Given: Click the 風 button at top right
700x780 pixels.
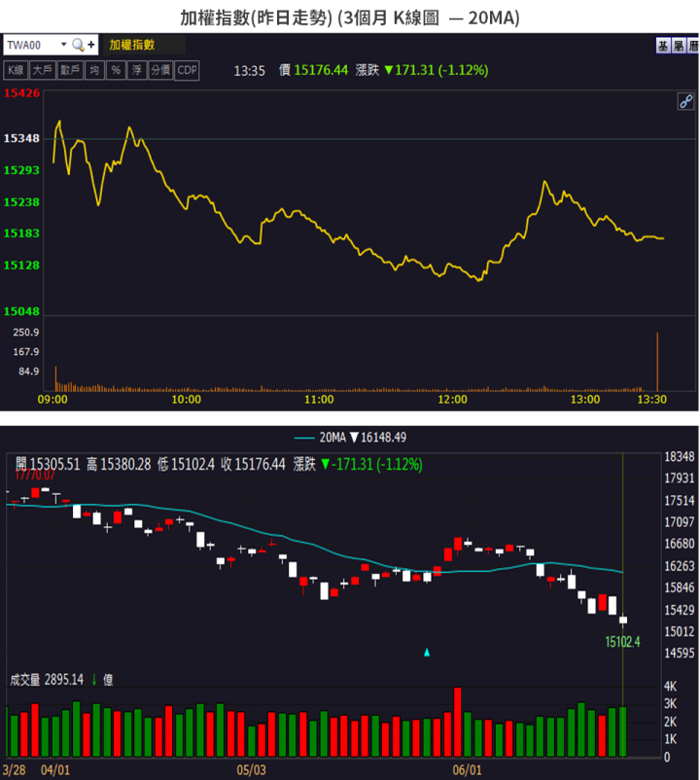Looking at the screenshot, I should 679,47.
